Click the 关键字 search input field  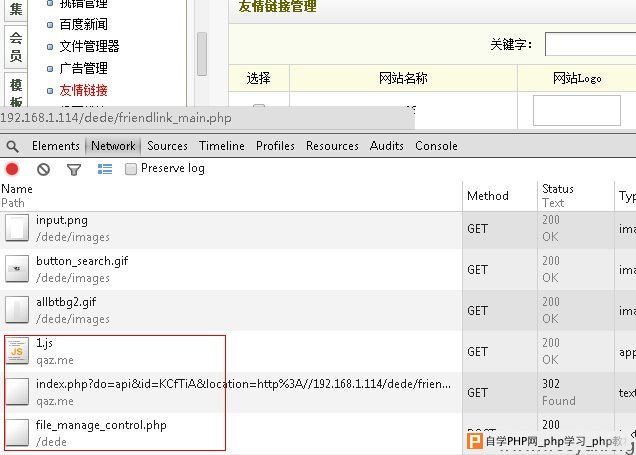click(590, 44)
